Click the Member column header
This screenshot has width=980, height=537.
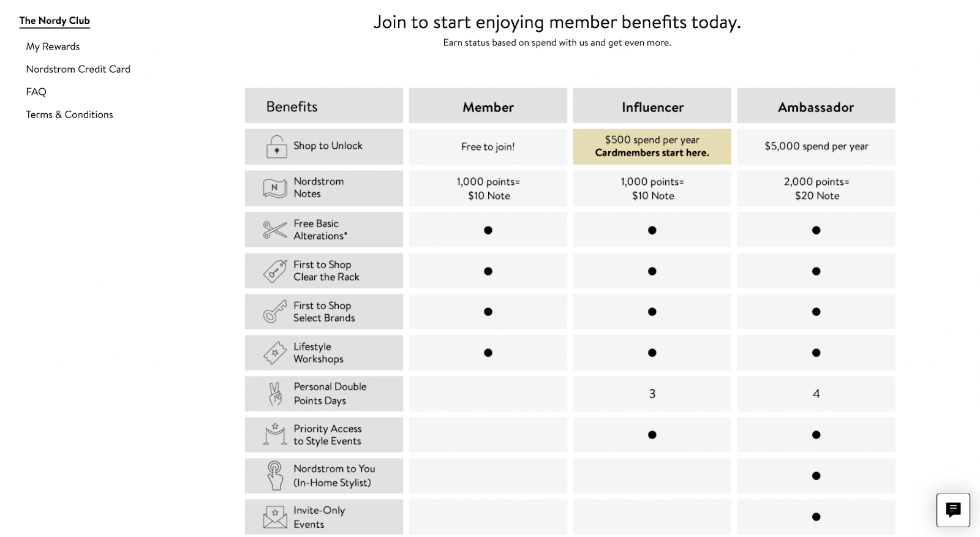pos(488,106)
